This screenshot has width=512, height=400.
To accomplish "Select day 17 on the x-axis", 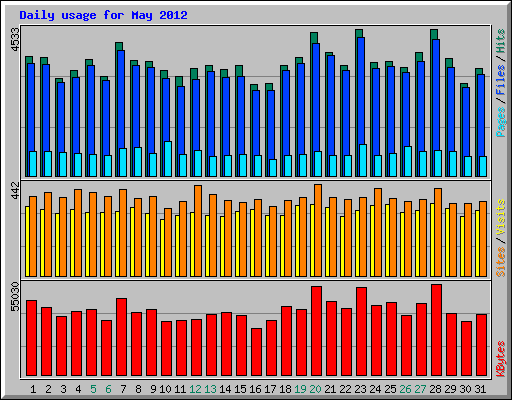I will [270, 389].
